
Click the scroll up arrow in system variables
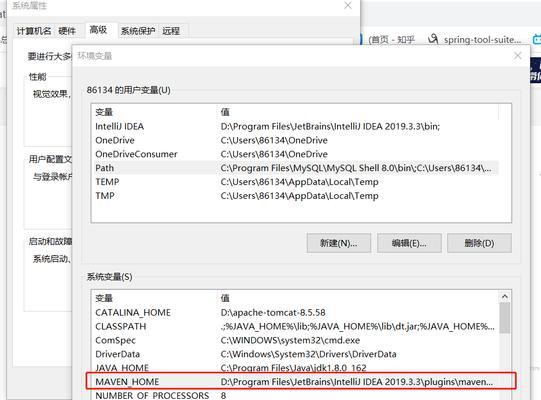(x=504, y=296)
